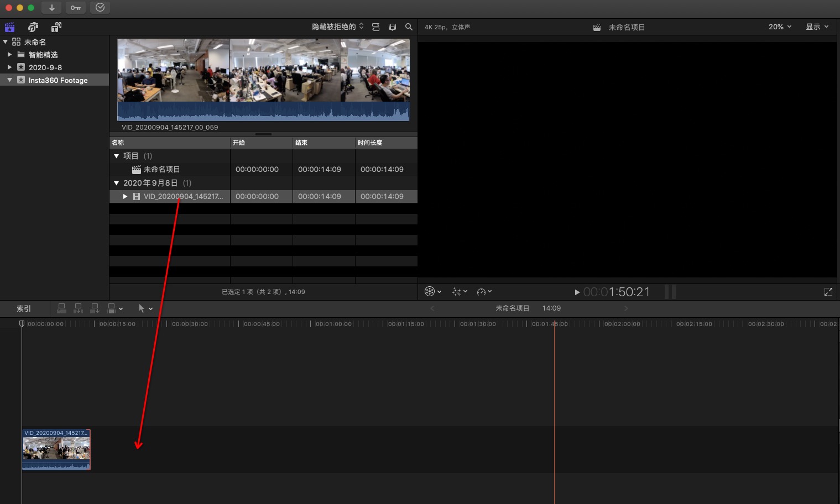Click append clip to storyline button
The image size is (840, 504).
pyautogui.click(x=95, y=308)
